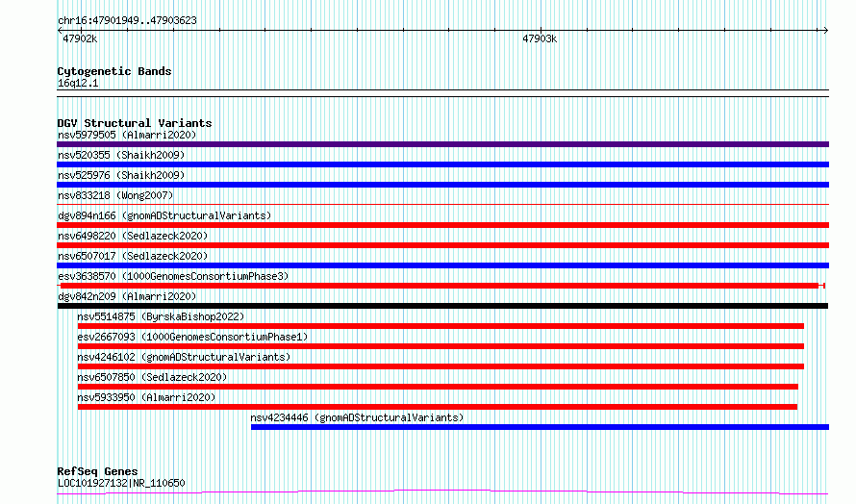Screen dimensions: 856x504
Task: Select the blue nsv4234446 variant bar
Action: (540, 427)
